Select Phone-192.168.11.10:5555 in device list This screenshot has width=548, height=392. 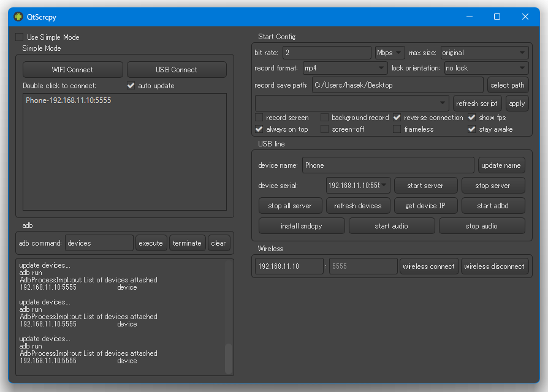click(x=69, y=100)
